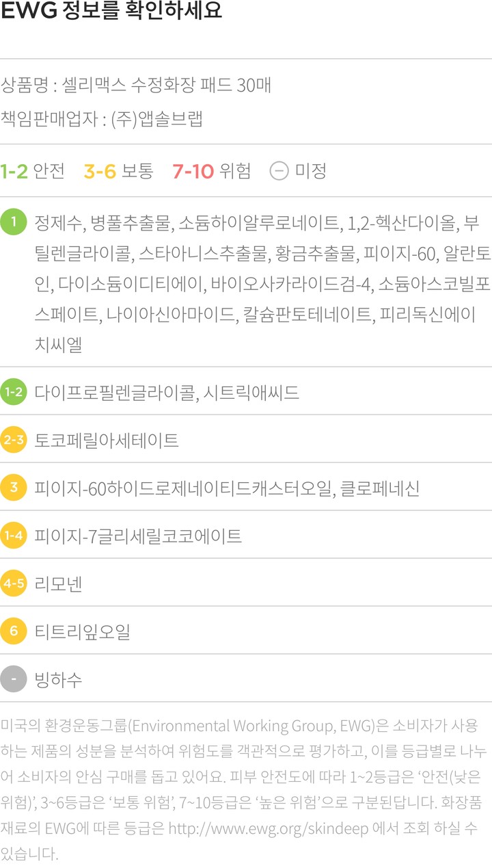
Task: Click the yellow 3-6 보통 legend label
Action: tap(118, 170)
